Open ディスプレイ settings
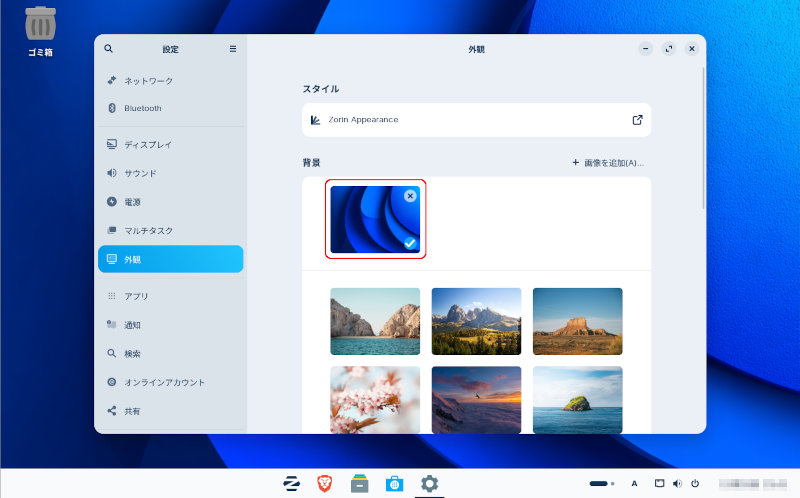The width and height of the screenshot is (800, 498). [x=170, y=144]
